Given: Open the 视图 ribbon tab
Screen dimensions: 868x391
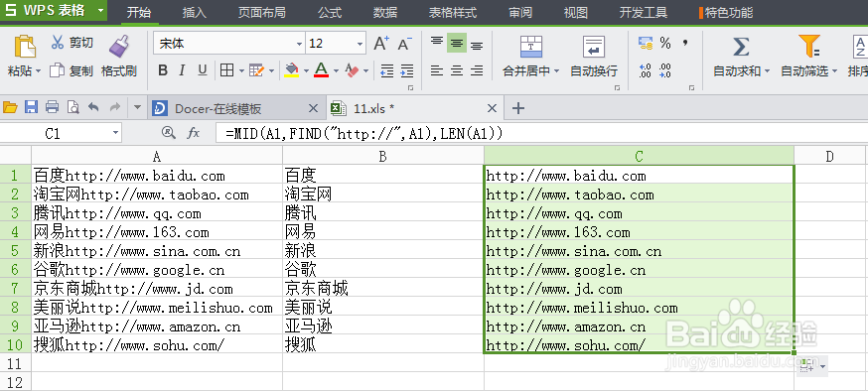Looking at the screenshot, I should (x=576, y=12).
